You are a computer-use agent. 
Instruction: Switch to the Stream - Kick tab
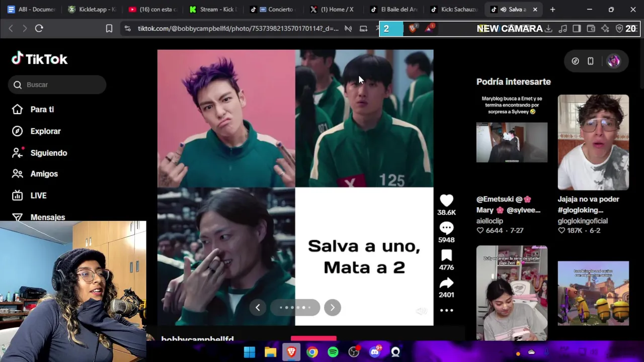coord(214,9)
